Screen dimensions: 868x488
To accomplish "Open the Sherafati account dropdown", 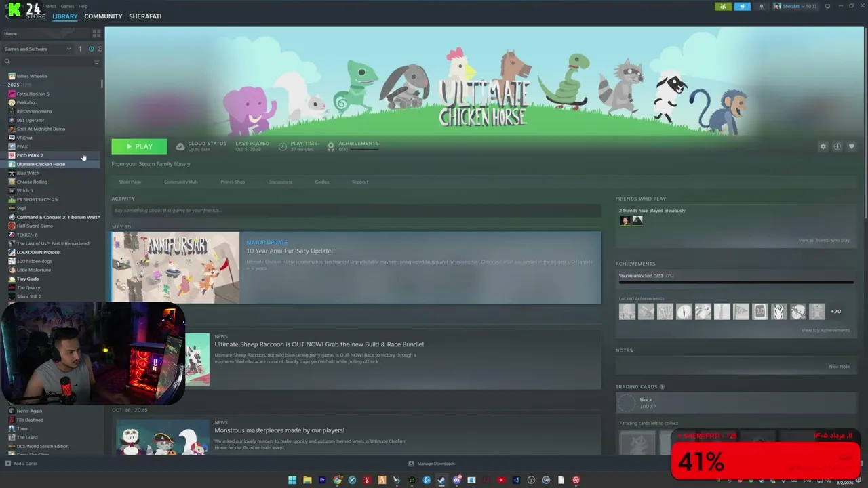I will (795, 7).
